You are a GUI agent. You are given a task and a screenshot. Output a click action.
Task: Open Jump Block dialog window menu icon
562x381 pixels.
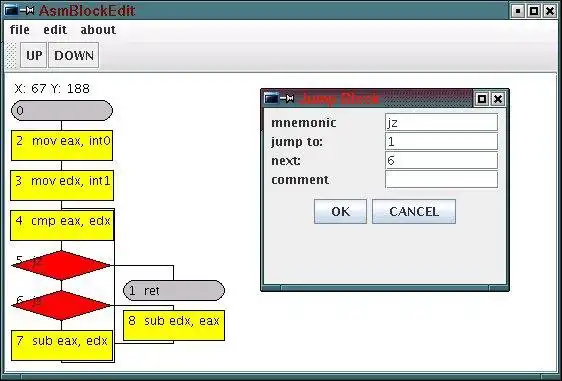(271, 98)
